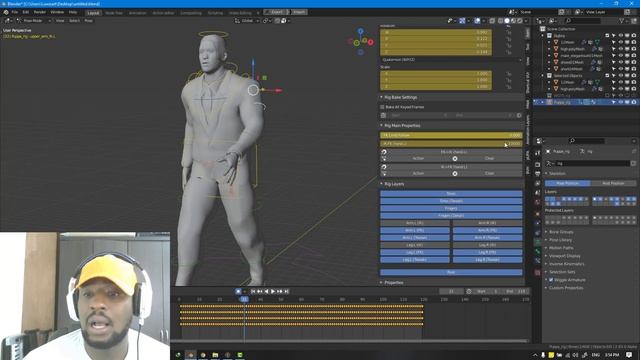Image resolution: width=640 pixels, height=360 pixels.
Task: Open File Explorer from the taskbar
Action: [215, 355]
